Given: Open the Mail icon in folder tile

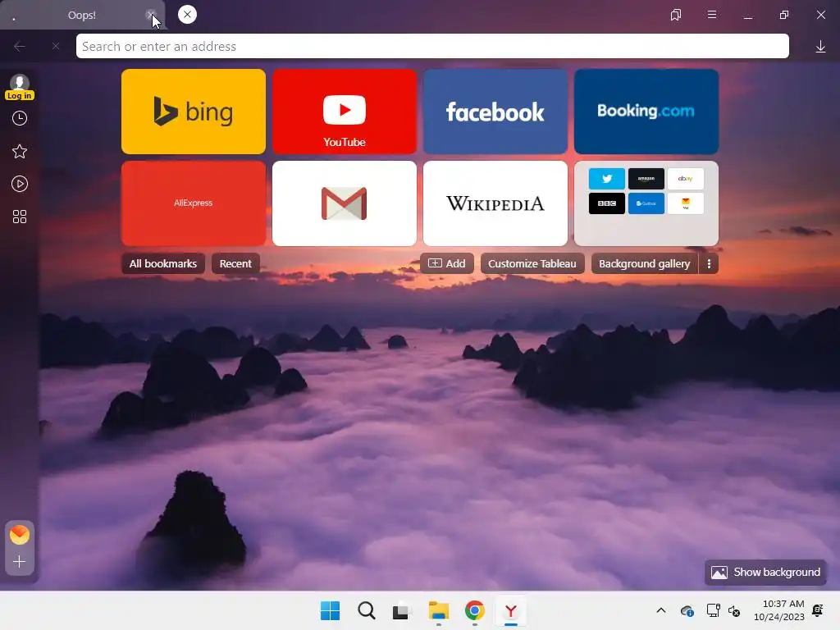Looking at the screenshot, I should click(686, 203).
